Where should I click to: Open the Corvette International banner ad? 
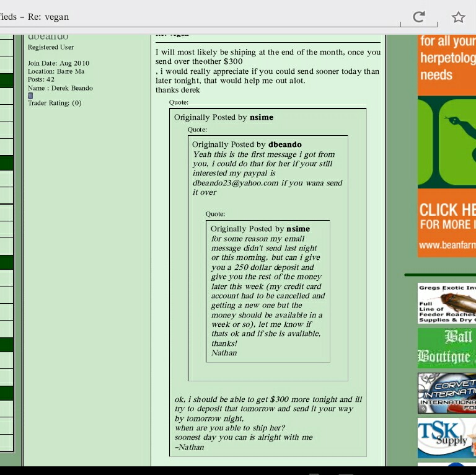point(447,393)
